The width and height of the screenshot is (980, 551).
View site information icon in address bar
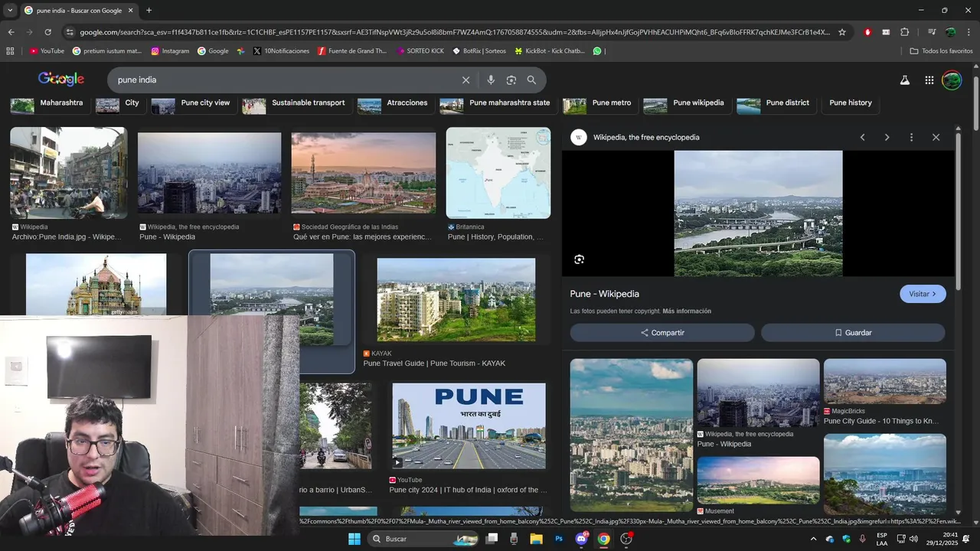point(70,32)
